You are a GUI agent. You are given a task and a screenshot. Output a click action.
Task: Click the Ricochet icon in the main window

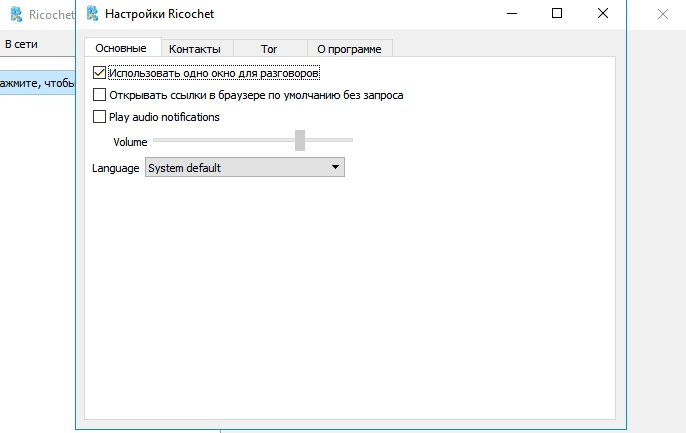click(16, 14)
